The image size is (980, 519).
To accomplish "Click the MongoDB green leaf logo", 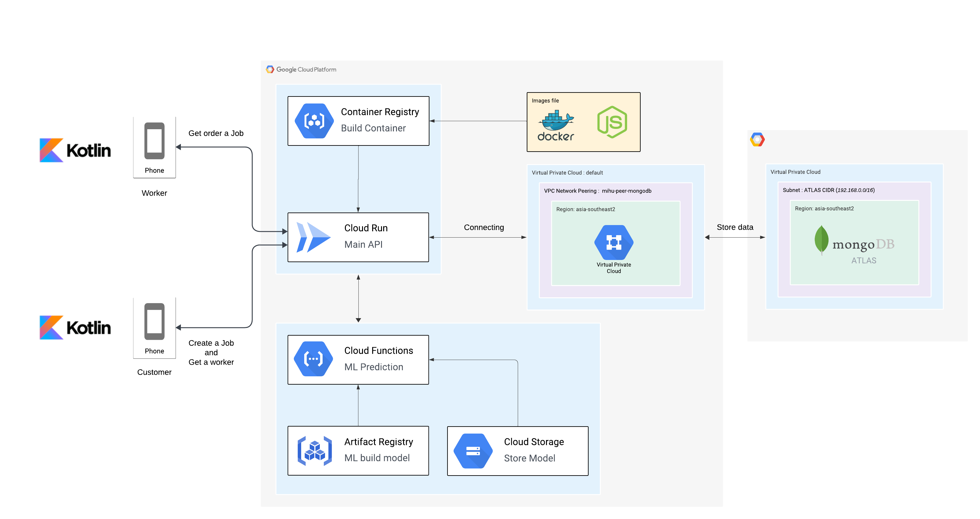I will 821,240.
